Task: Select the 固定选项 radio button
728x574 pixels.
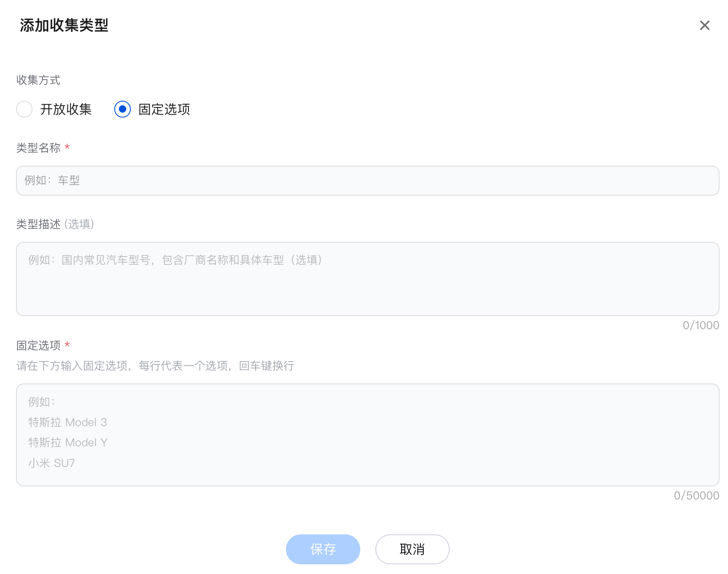Action: [x=122, y=109]
